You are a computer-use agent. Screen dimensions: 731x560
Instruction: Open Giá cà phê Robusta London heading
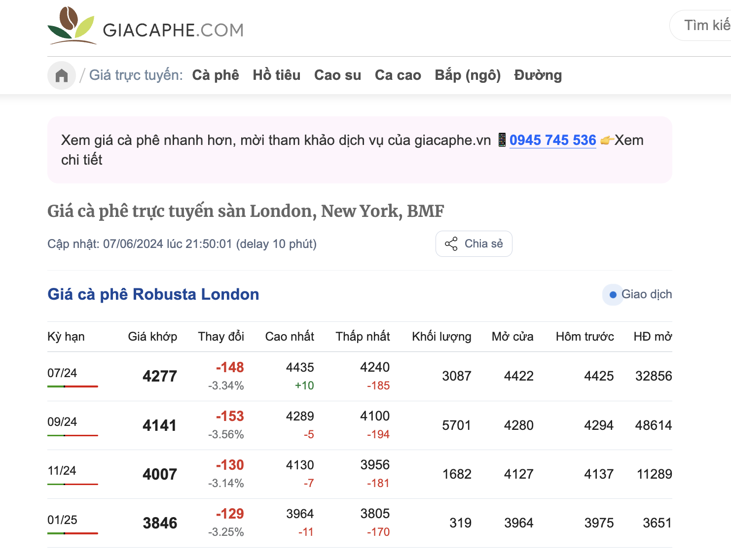click(x=153, y=294)
